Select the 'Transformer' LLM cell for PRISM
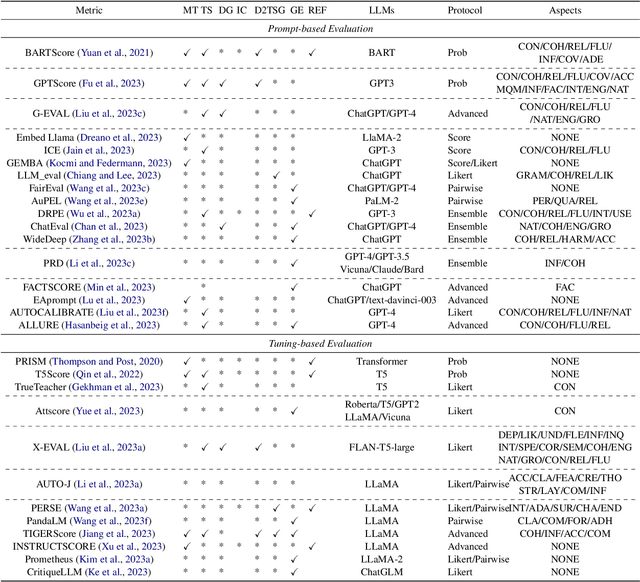Viewport: 640px width, 582px height. pyautogui.click(x=382, y=362)
